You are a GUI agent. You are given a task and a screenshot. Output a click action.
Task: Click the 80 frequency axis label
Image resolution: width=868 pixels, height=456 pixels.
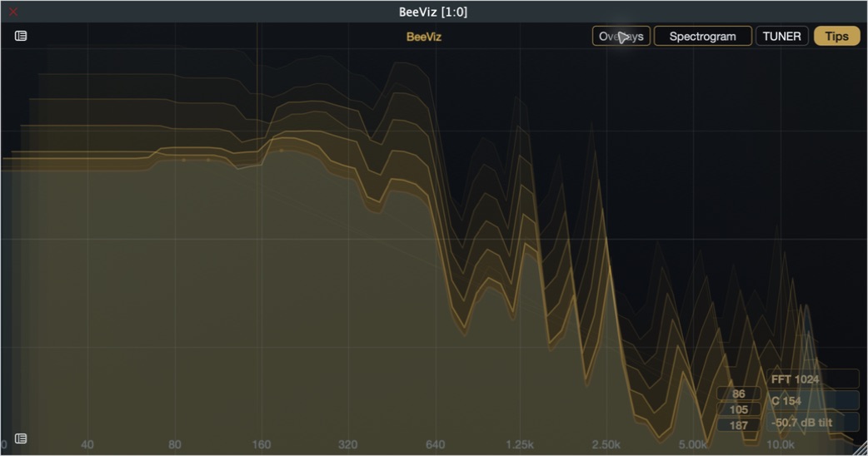click(x=174, y=444)
